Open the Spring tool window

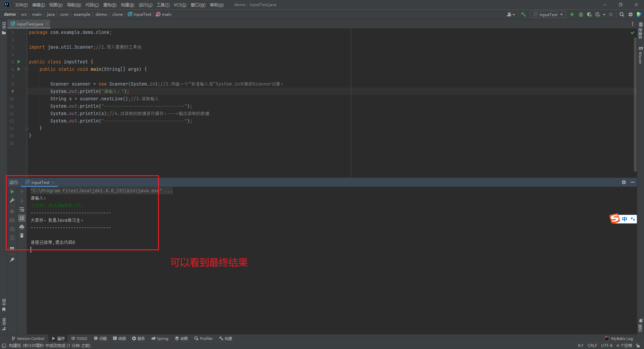pyautogui.click(x=160, y=338)
